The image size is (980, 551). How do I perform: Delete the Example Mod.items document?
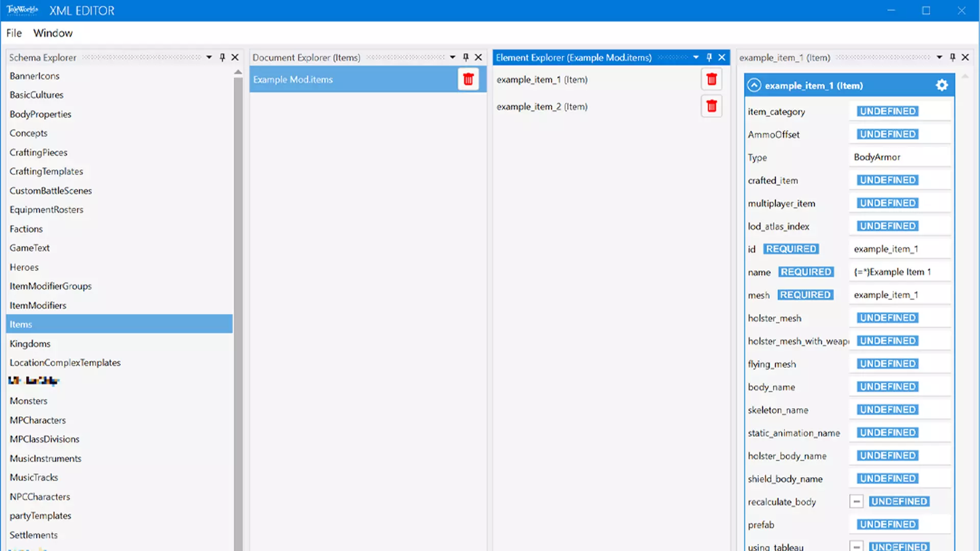[x=468, y=79]
